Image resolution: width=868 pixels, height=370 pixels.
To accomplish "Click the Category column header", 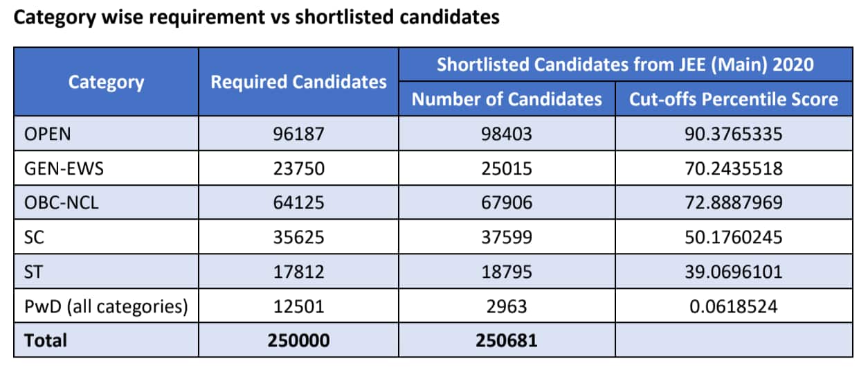I will pos(106,82).
